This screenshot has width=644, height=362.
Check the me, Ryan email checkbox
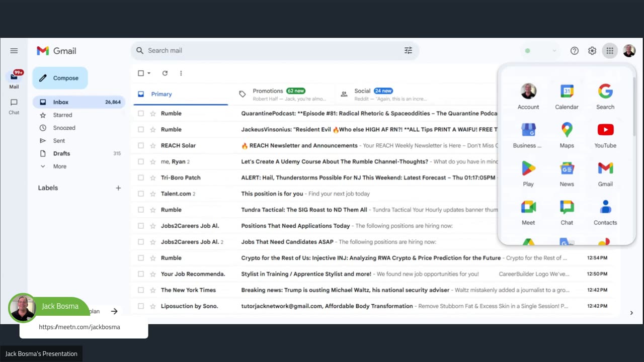click(141, 162)
